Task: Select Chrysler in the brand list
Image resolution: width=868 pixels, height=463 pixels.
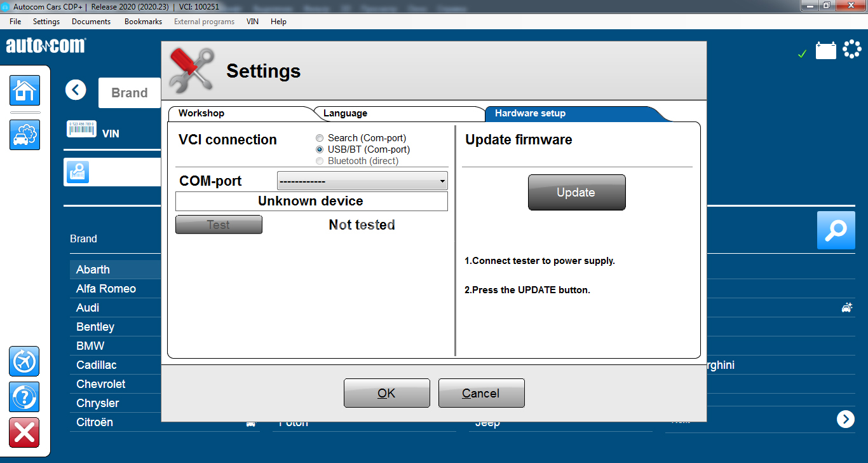Action: point(115,403)
